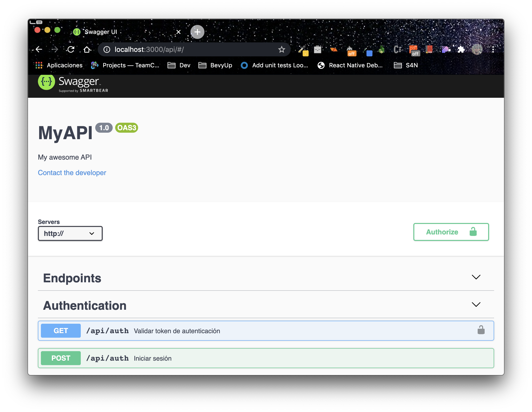Toggle the 1.0 version badge
Viewport: 532px width, 412px height.
(104, 127)
